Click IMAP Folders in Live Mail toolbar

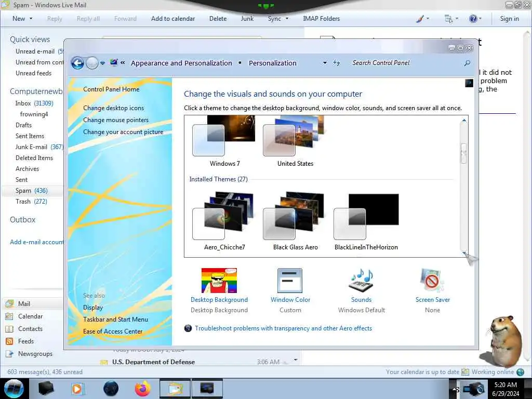pos(321,19)
